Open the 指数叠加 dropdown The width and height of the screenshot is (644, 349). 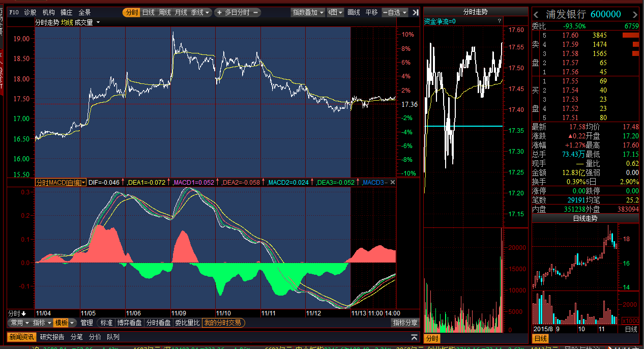pyautogui.click(x=308, y=12)
